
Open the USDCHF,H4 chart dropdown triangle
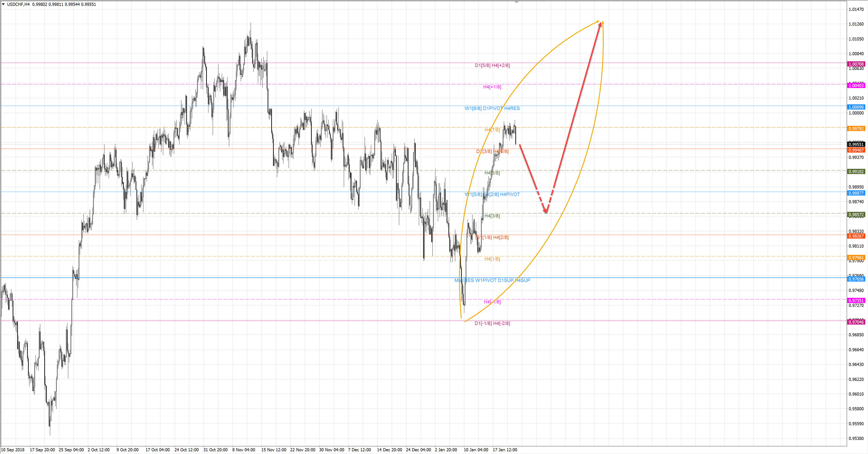(3, 4)
